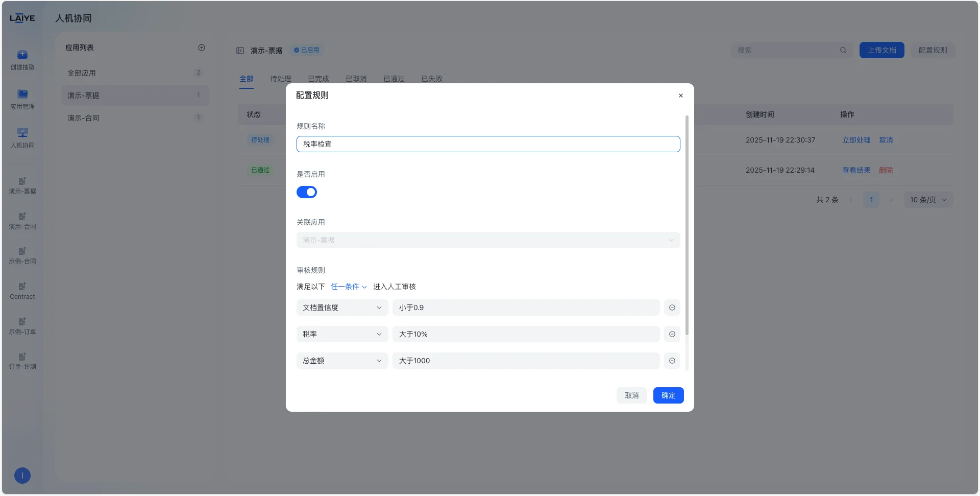Click 取消 link in the 待处理 row

pos(886,140)
